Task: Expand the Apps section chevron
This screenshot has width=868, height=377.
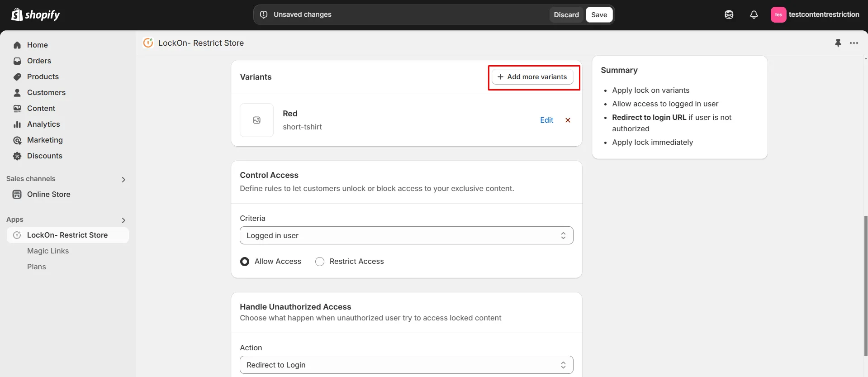Action: [x=123, y=220]
